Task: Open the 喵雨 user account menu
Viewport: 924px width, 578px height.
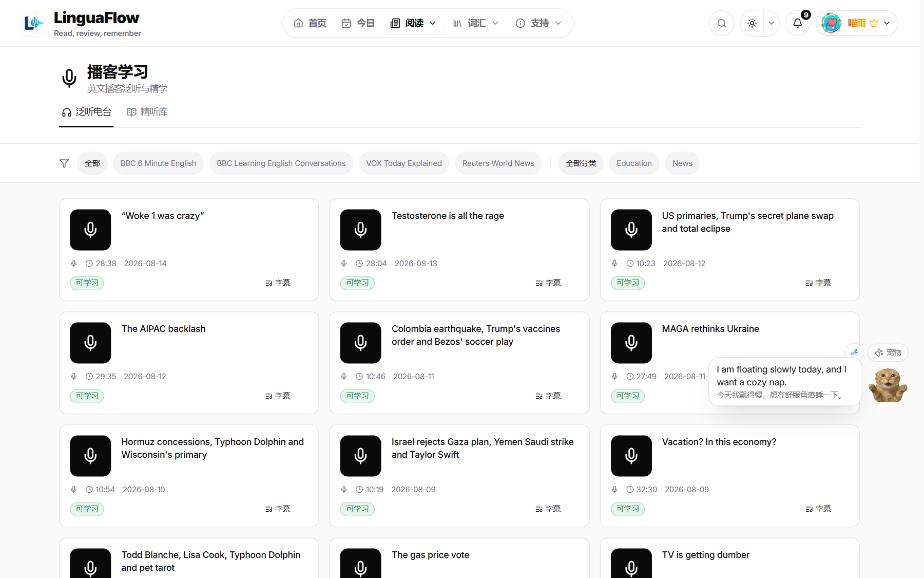Action: coord(857,23)
